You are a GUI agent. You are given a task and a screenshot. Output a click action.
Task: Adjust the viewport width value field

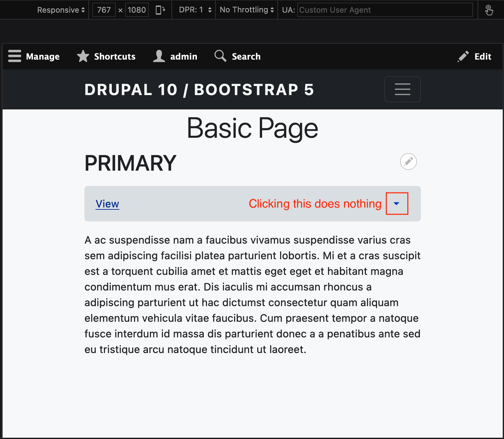tap(103, 10)
